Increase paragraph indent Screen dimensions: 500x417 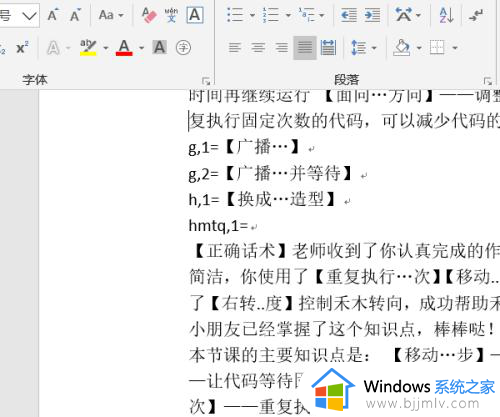tap(372, 15)
